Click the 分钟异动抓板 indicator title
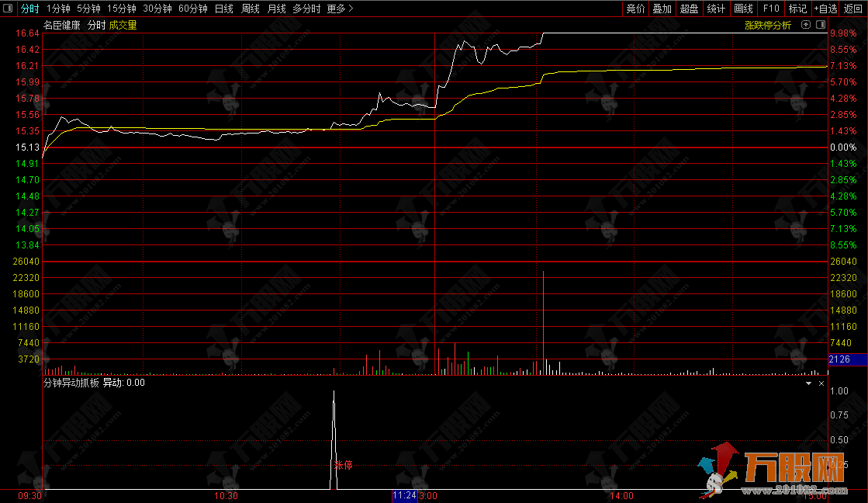Screen dimensions: 868x503 [71, 383]
